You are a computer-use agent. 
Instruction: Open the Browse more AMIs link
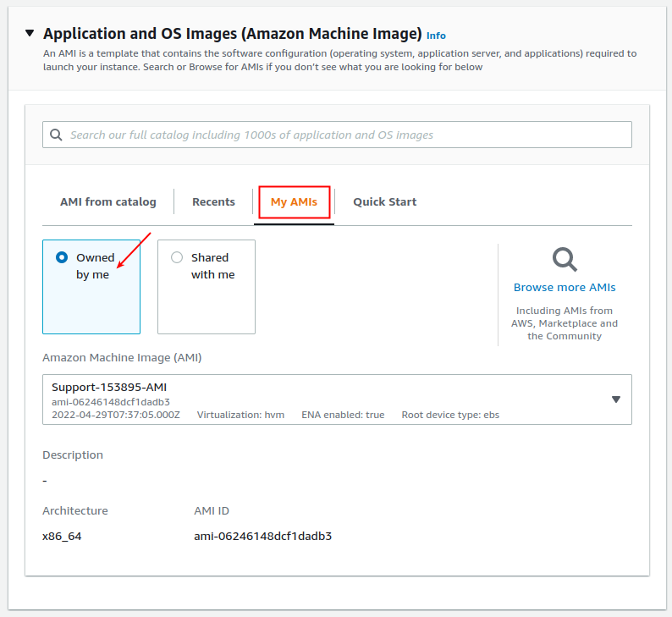pos(565,287)
